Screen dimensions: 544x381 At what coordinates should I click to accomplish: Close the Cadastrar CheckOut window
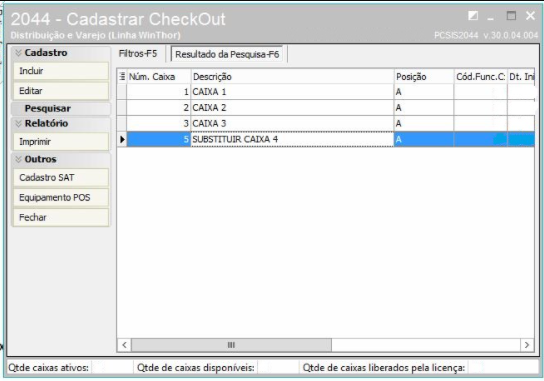pyautogui.click(x=530, y=16)
